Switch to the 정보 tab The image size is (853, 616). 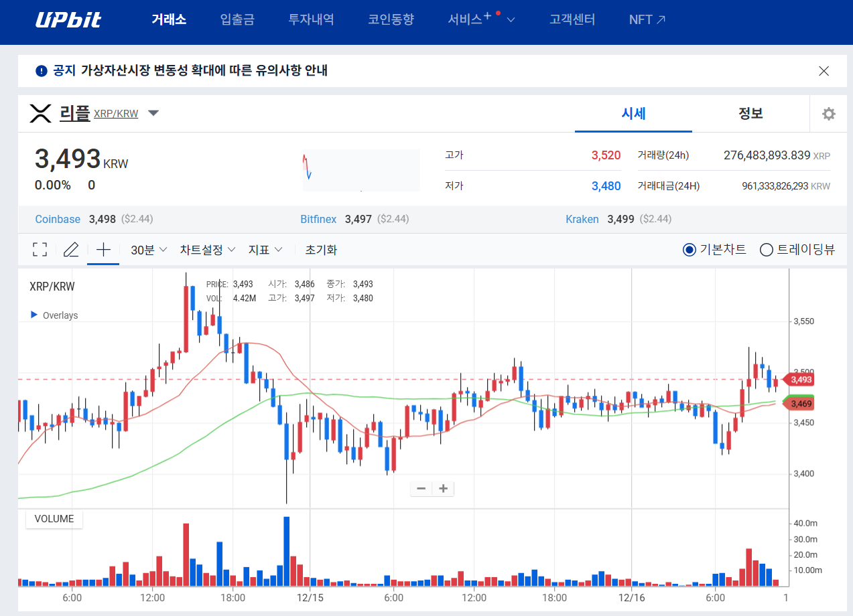(x=750, y=113)
